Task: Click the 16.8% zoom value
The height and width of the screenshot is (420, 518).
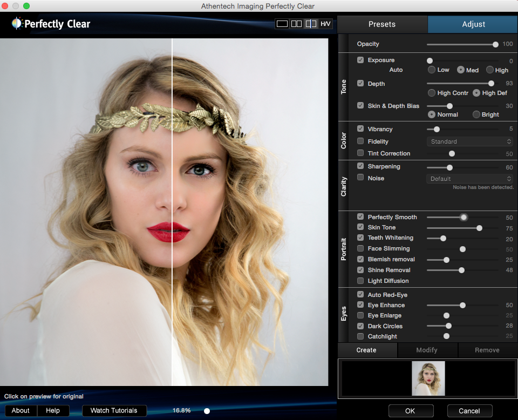Action: [181, 410]
